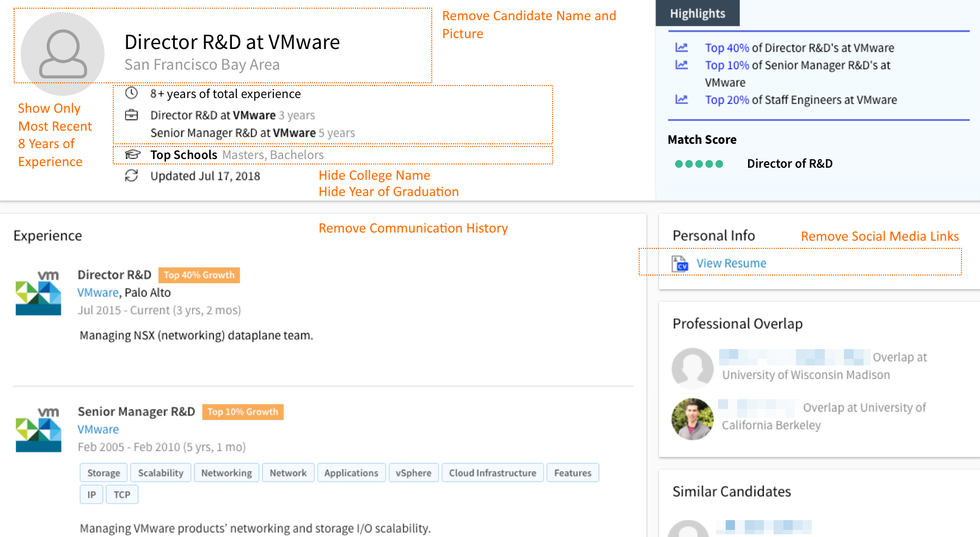The width and height of the screenshot is (980, 537).
Task: Select the Scalability skill tag
Action: (161, 473)
